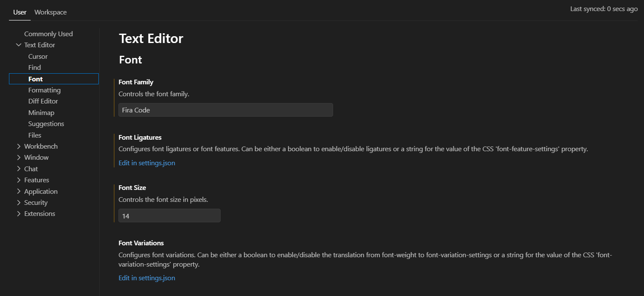644x296 pixels.
Task: Open Font Variations Edit in settings.json link
Action: pyautogui.click(x=147, y=278)
